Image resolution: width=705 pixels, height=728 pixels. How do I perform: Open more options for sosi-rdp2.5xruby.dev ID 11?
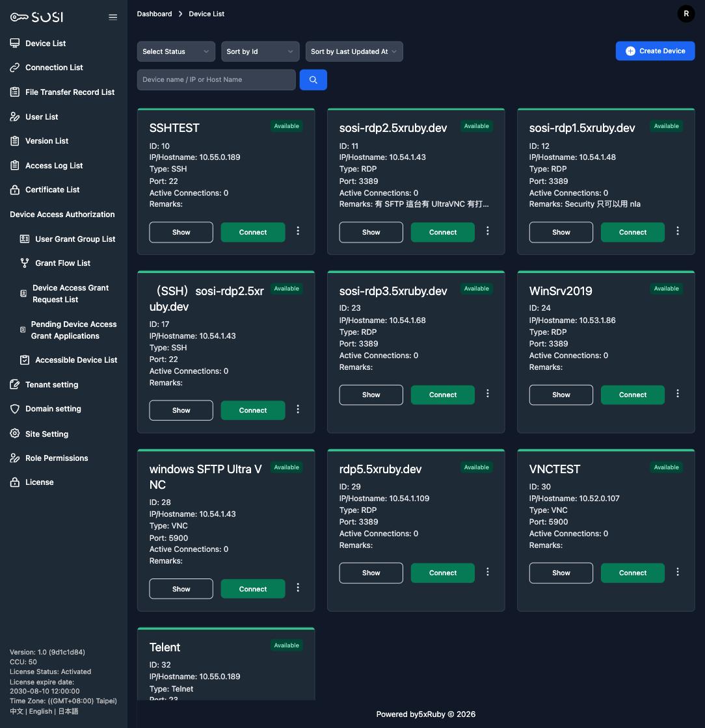coord(488,231)
